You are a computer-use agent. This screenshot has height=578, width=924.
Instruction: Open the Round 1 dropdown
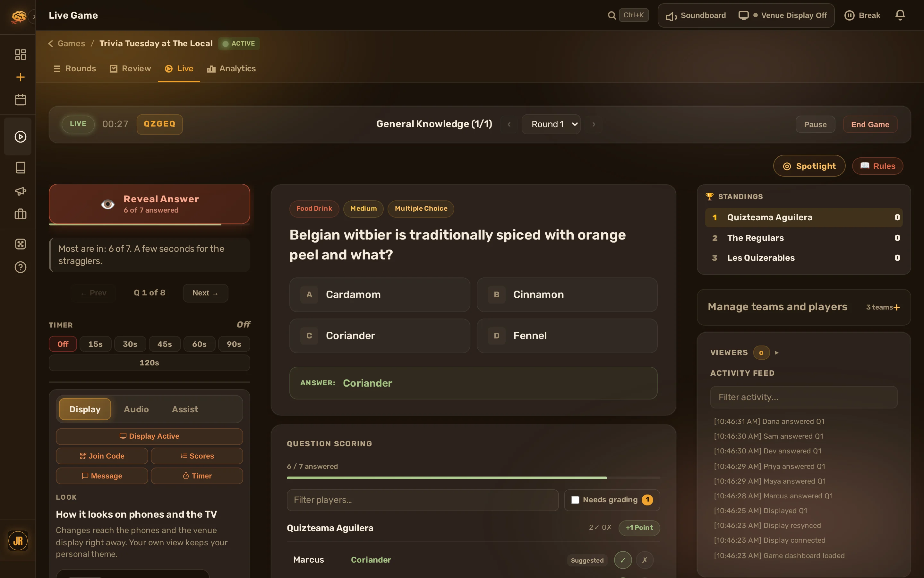pyautogui.click(x=551, y=124)
